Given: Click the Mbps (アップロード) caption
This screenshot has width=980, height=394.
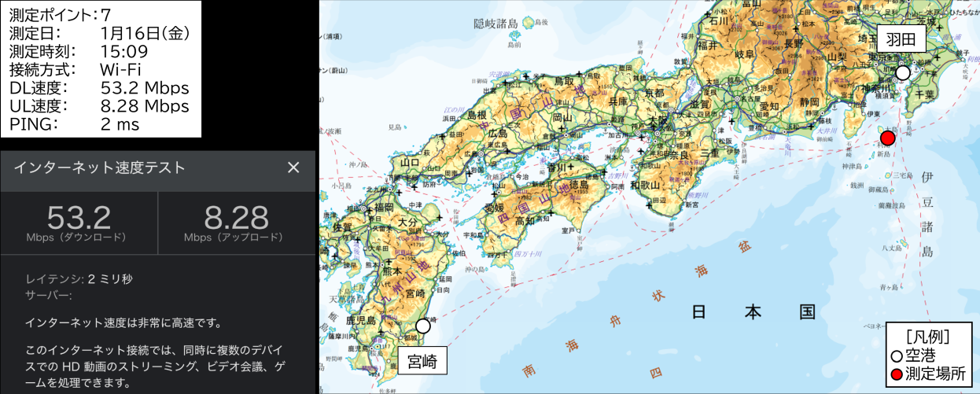Looking at the screenshot, I should (234, 237).
